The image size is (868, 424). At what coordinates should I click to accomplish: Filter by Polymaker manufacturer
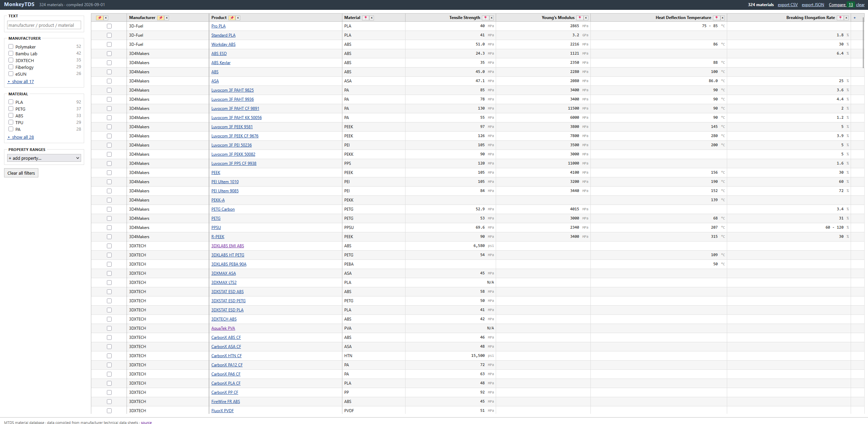pos(11,47)
